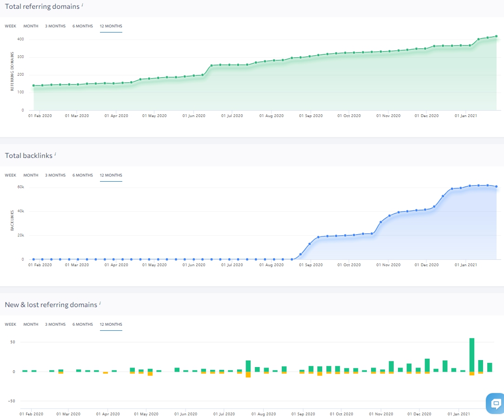Click info icon beside New & lost referring domains

click(100, 304)
